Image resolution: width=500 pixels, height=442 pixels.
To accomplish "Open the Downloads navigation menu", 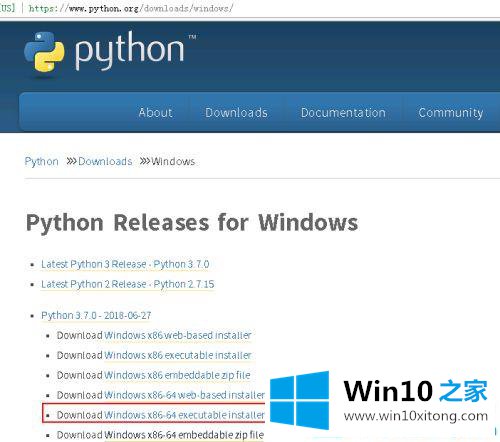I will [236, 113].
